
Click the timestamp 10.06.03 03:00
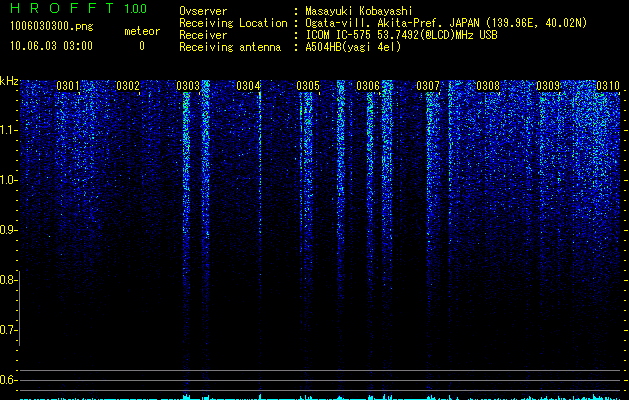51,46
